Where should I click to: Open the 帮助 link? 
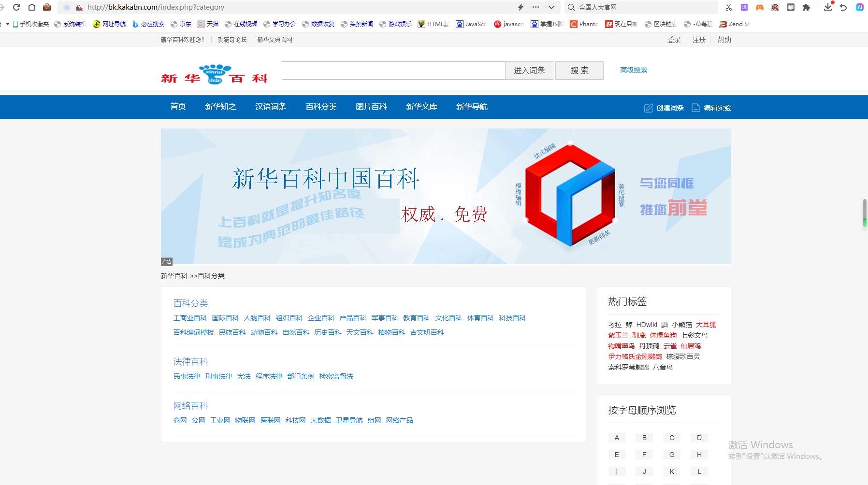(x=724, y=40)
